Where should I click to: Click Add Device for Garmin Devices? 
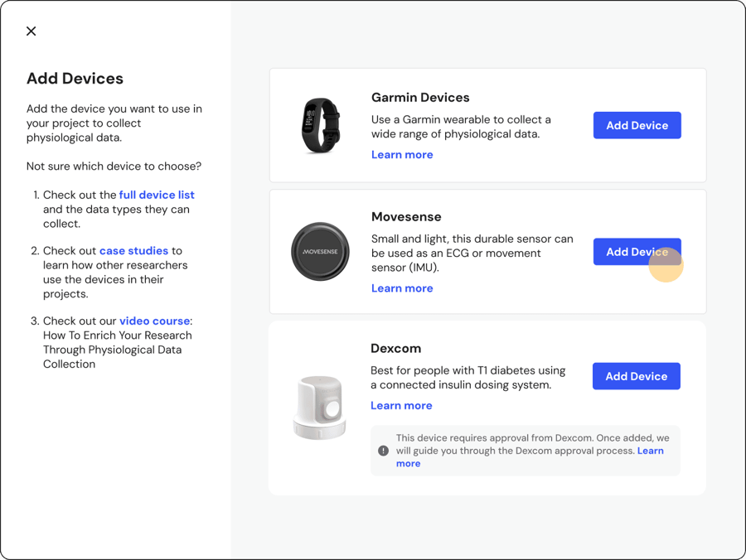[637, 125]
